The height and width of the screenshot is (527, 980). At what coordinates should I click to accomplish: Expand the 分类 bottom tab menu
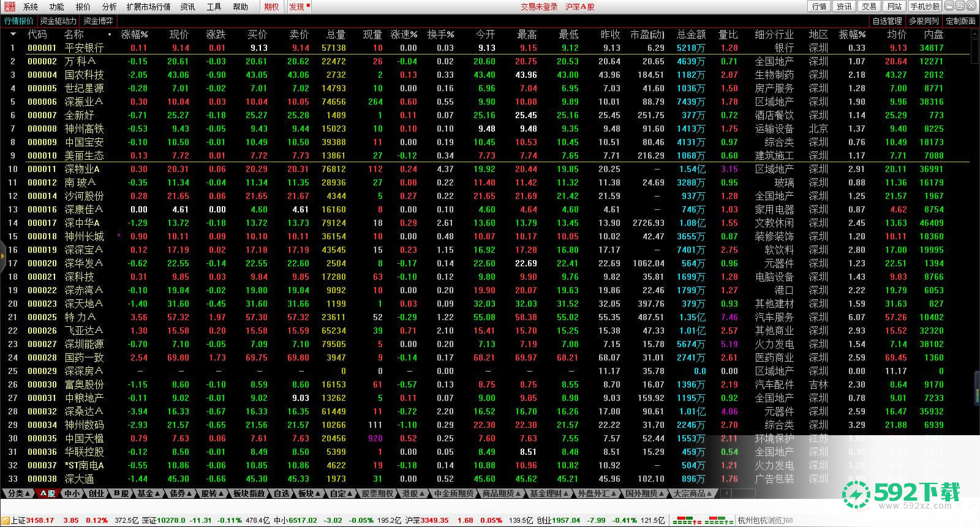point(18,493)
